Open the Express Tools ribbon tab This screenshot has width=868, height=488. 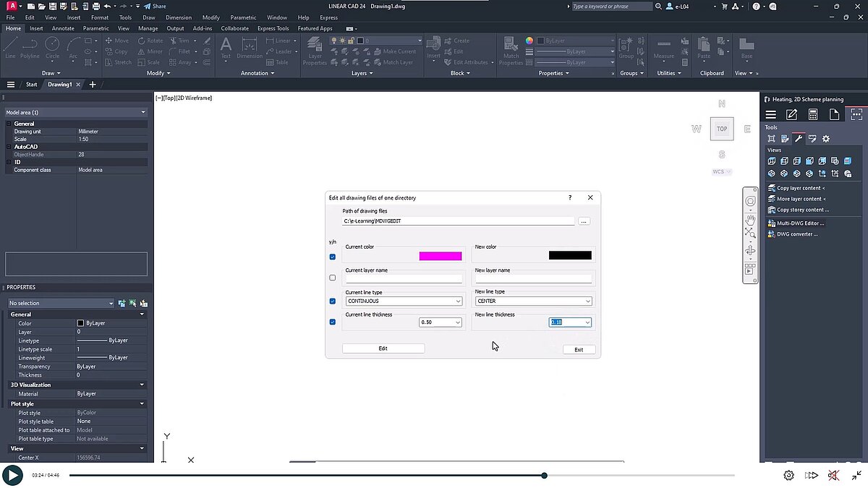(272, 28)
